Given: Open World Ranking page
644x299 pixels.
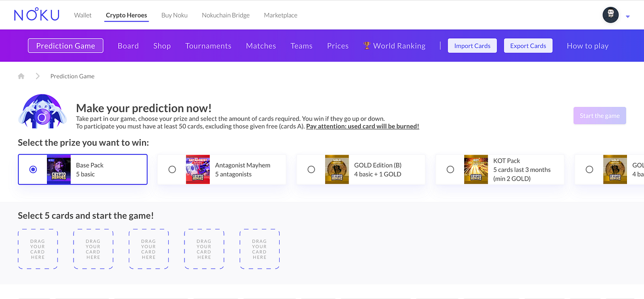Looking at the screenshot, I should (394, 46).
